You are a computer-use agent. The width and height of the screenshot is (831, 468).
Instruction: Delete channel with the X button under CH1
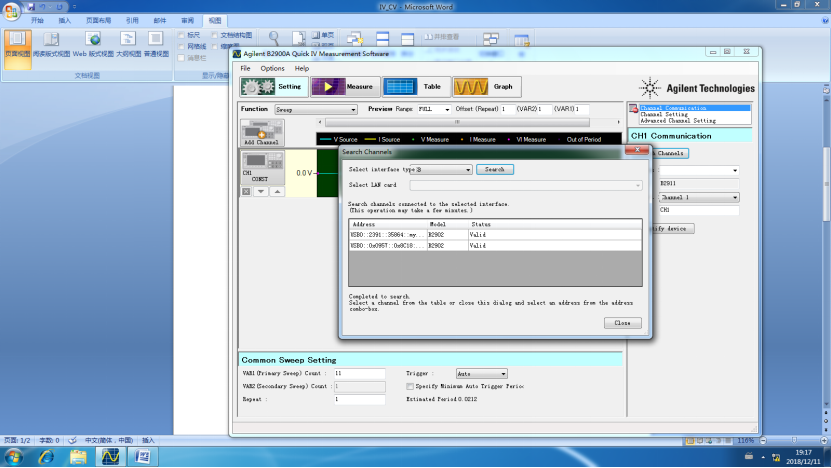(x=246, y=191)
